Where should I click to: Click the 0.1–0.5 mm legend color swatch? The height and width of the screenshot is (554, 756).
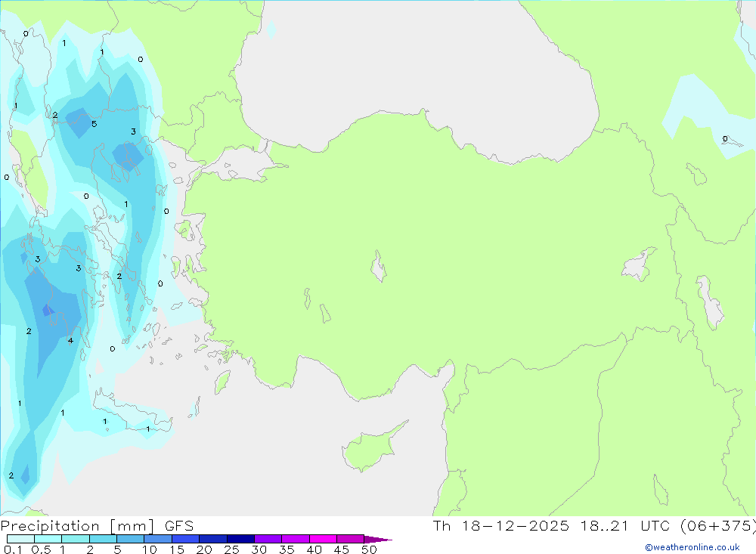point(20,539)
